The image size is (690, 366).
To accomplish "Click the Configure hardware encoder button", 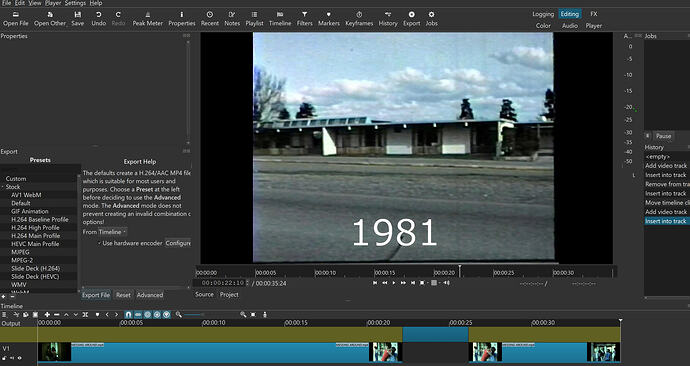I will [178, 243].
